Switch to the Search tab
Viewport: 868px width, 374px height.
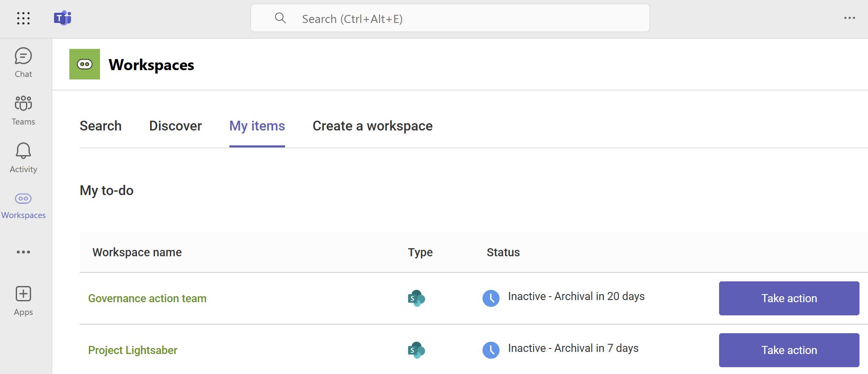tap(100, 126)
